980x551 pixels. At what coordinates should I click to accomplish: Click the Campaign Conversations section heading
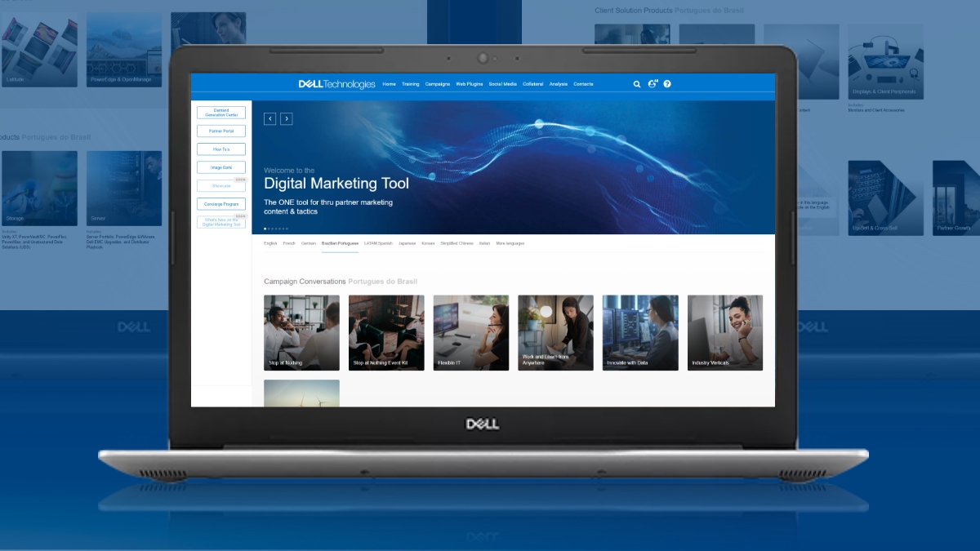pyautogui.click(x=305, y=282)
